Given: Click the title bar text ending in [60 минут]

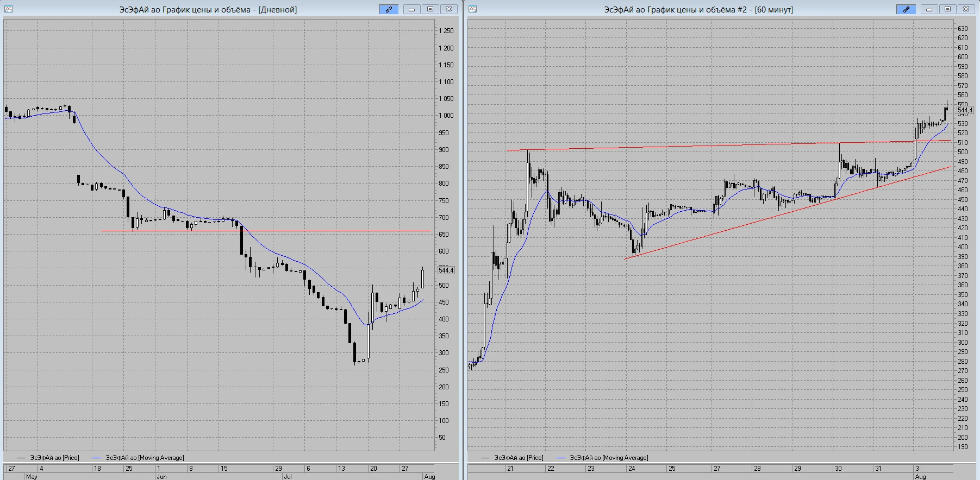Looking at the screenshot, I should pyautogui.click(x=698, y=10).
